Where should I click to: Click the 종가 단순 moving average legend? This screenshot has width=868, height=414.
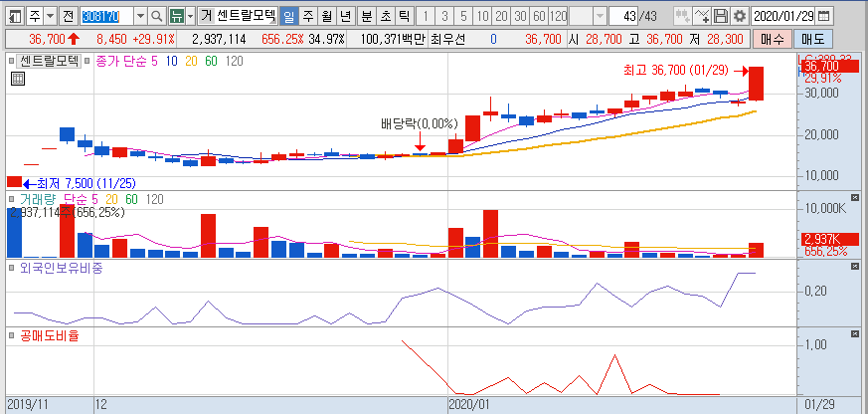tap(121, 61)
